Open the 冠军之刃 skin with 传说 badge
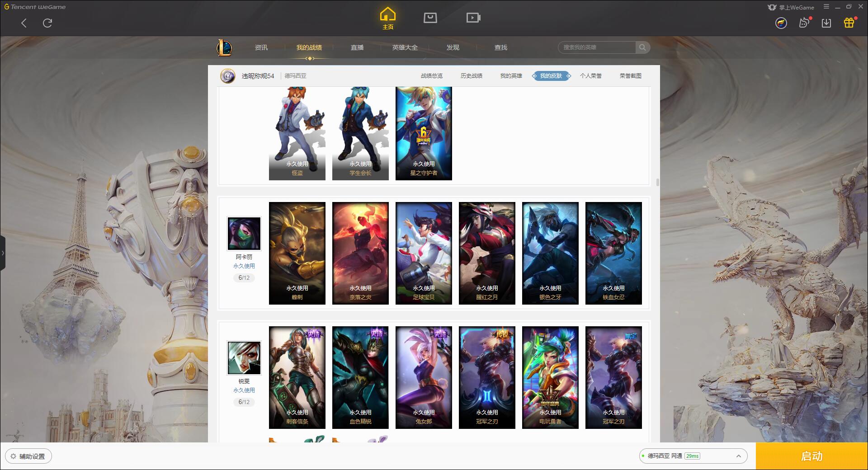This screenshot has width=868, height=470. 487,377
